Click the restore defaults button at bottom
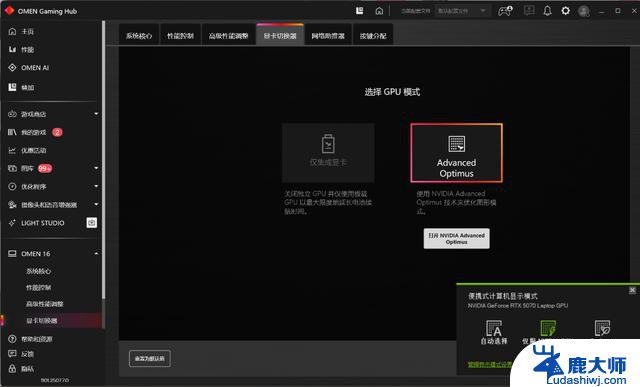 (150, 358)
